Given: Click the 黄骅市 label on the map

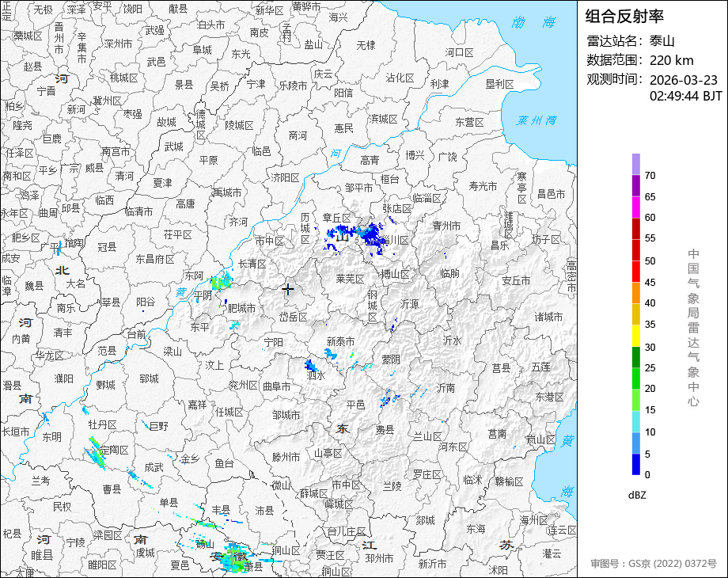Looking at the screenshot, I should click(306, 7).
